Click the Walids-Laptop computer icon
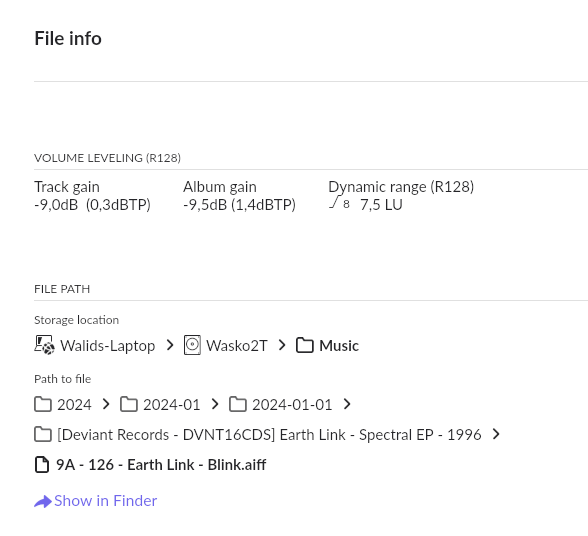Viewport: 588px width, 536px height. 45,345
